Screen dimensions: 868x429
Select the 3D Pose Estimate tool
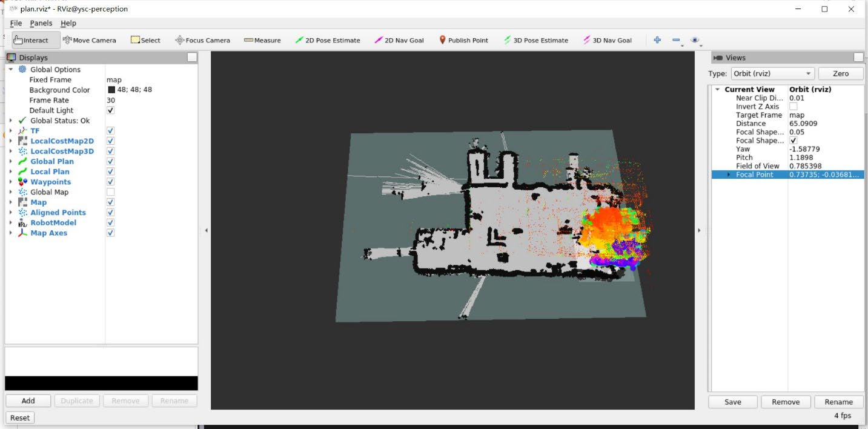[x=535, y=40]
